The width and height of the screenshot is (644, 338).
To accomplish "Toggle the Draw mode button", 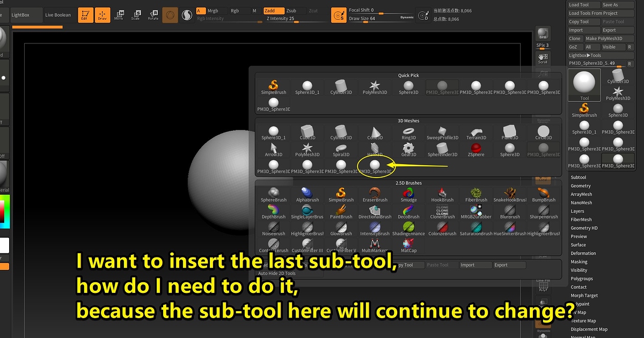I will [x=103, y=15].
